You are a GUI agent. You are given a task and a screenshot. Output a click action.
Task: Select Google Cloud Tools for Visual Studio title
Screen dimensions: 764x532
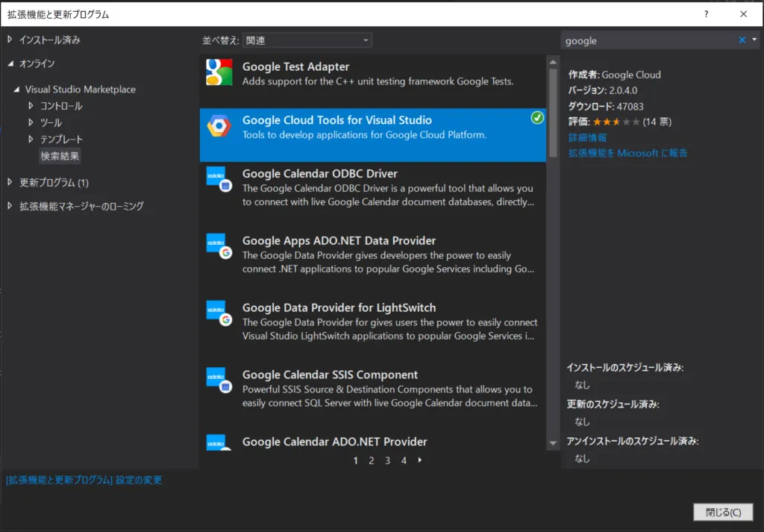337,120
